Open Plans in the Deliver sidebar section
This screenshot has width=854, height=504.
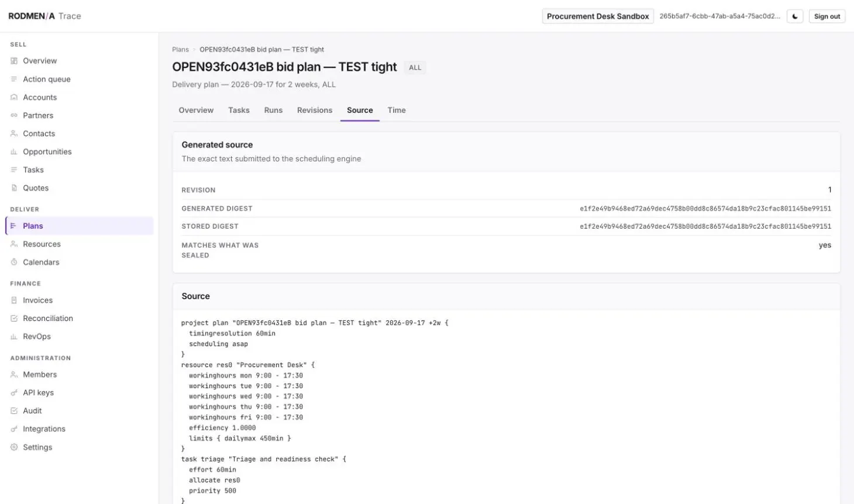[80, 226]
